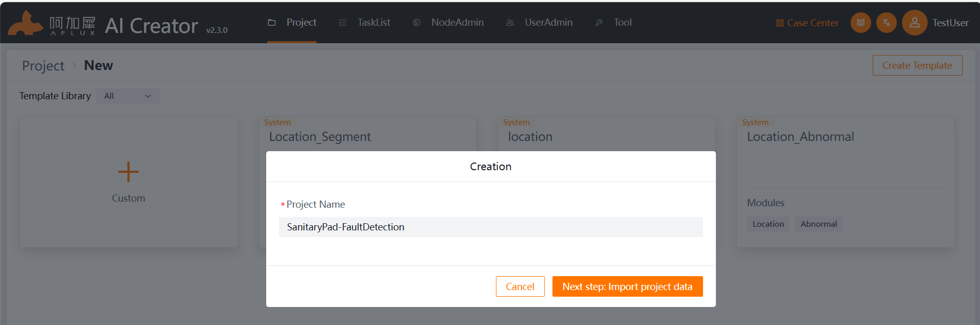Click the TestUser username
Viewport: 980px width, 325px height.
click(950, 23)
